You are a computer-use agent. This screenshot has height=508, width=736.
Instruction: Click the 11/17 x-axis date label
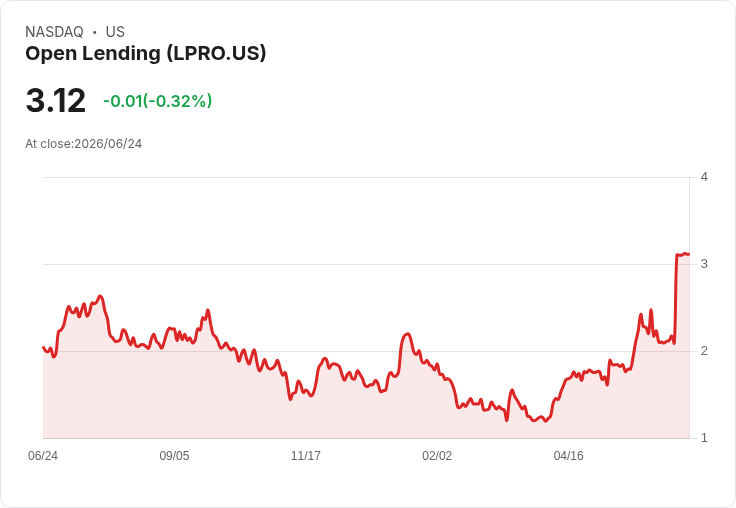[306, 455]
